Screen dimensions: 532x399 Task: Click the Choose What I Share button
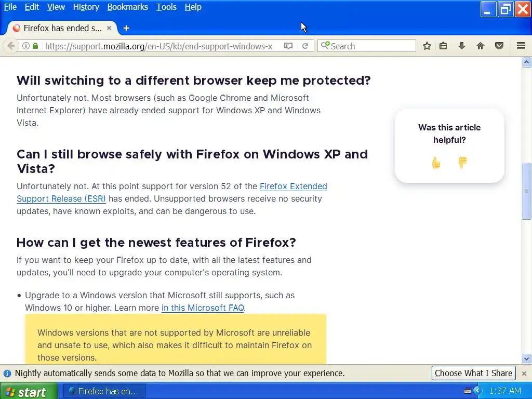473,373
